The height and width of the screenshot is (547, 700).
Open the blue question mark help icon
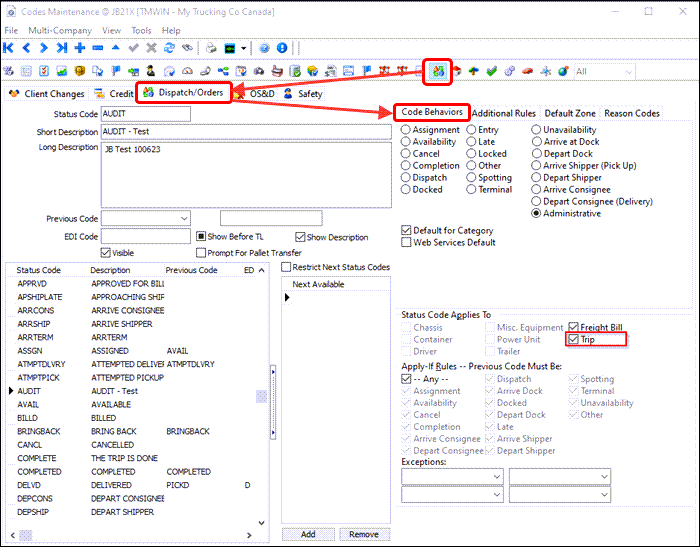[264, 48]
